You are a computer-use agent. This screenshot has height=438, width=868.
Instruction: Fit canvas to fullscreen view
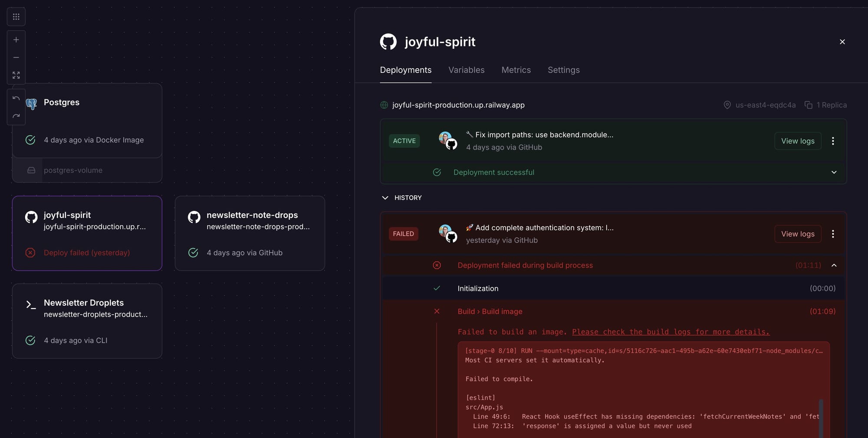pos(16,75)
